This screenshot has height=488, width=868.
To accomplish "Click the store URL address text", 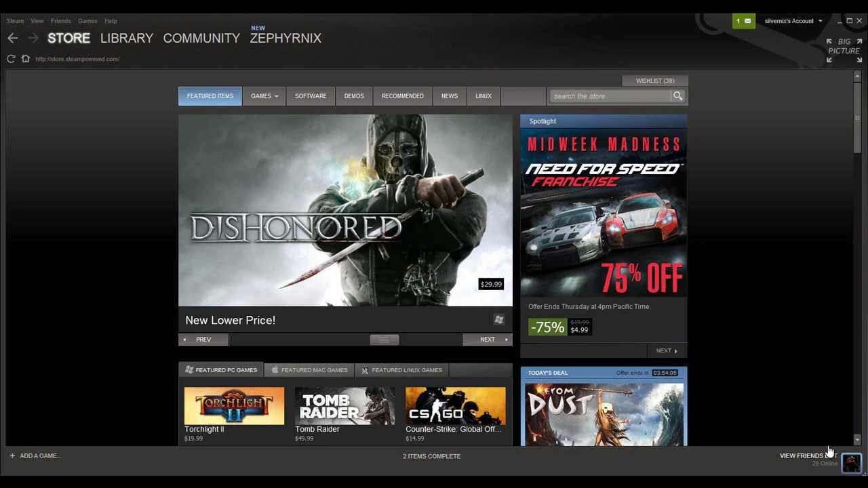I will 77,59.
